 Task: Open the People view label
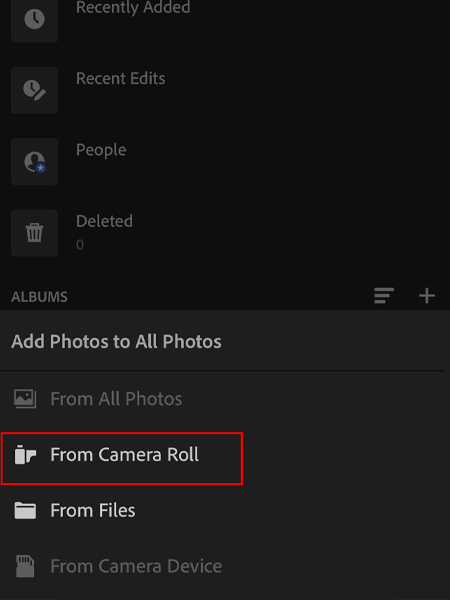[101, 150]
